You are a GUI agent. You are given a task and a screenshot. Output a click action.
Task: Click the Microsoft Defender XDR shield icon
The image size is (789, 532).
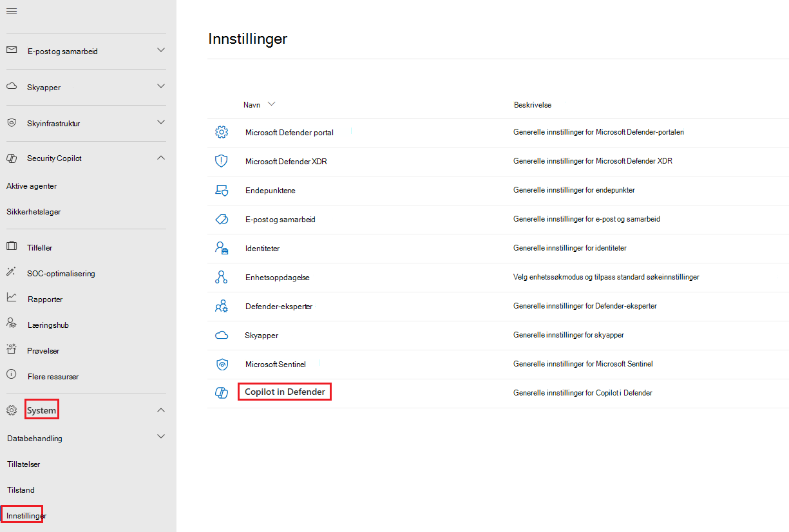tap(222, 161)
